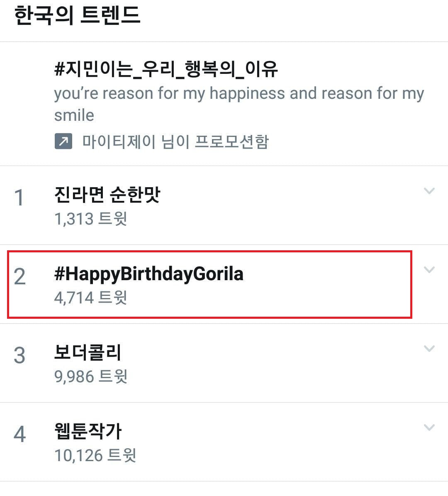
Task: Tap the 4,714 트윗 count
Action: 90,298
